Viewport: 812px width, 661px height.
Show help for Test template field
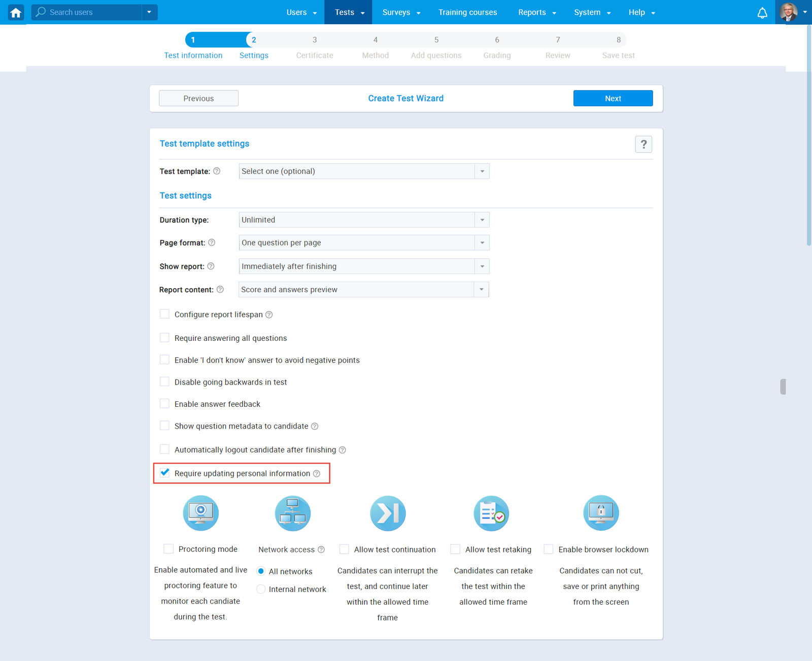[217, 171]
